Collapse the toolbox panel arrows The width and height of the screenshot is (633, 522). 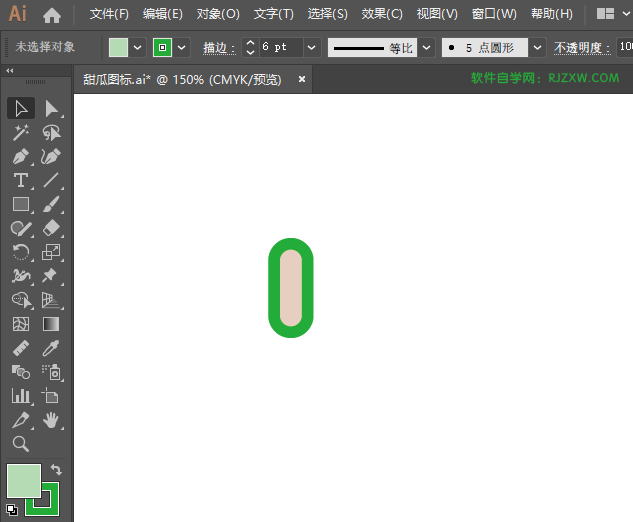click(10, 71)
